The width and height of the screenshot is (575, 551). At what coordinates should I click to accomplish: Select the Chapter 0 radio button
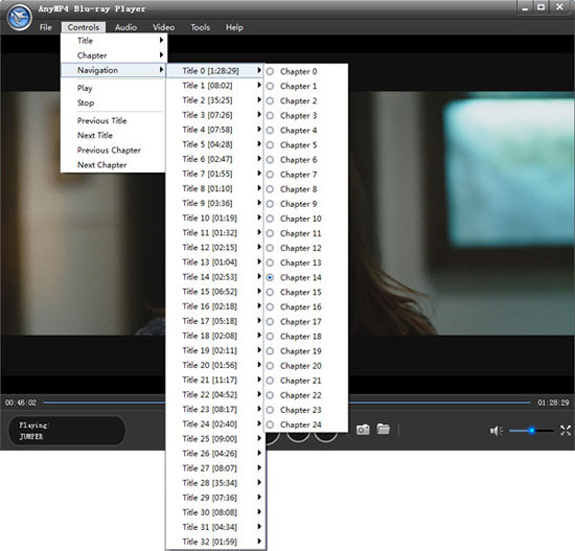click(270, 71)
